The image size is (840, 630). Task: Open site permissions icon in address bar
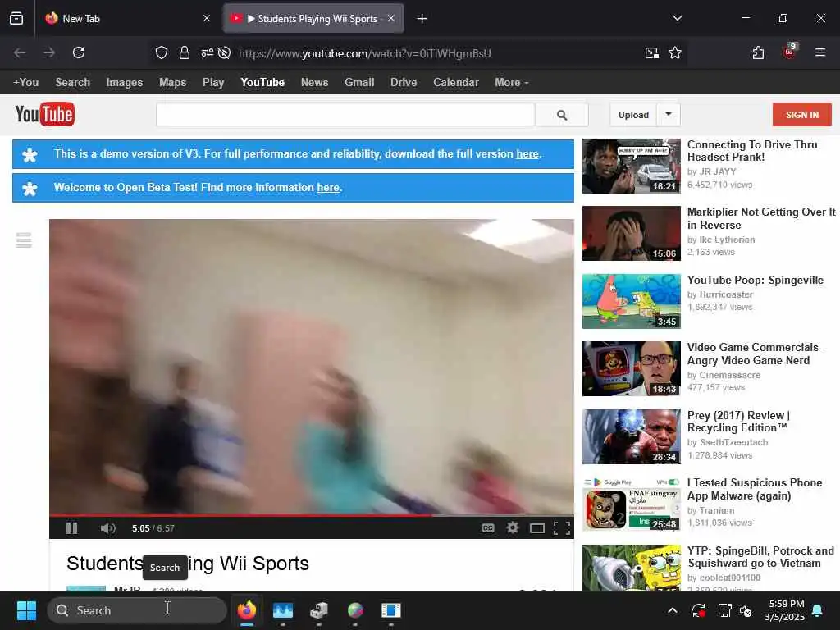pos(207,52)
